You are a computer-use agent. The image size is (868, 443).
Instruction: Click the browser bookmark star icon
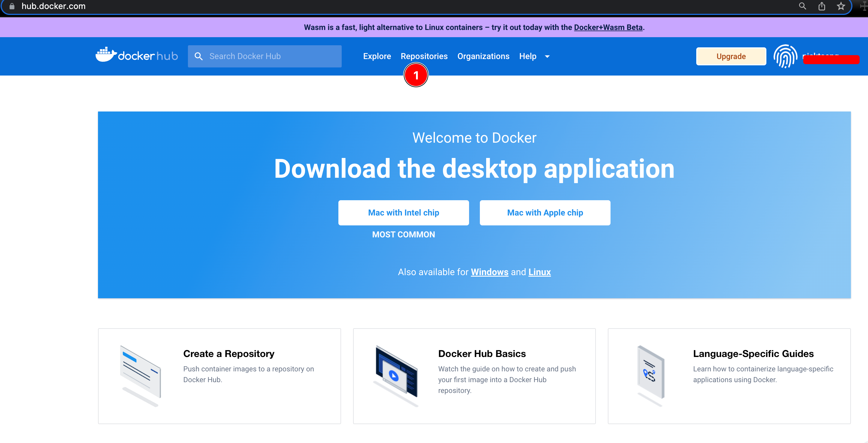(841, 6)
